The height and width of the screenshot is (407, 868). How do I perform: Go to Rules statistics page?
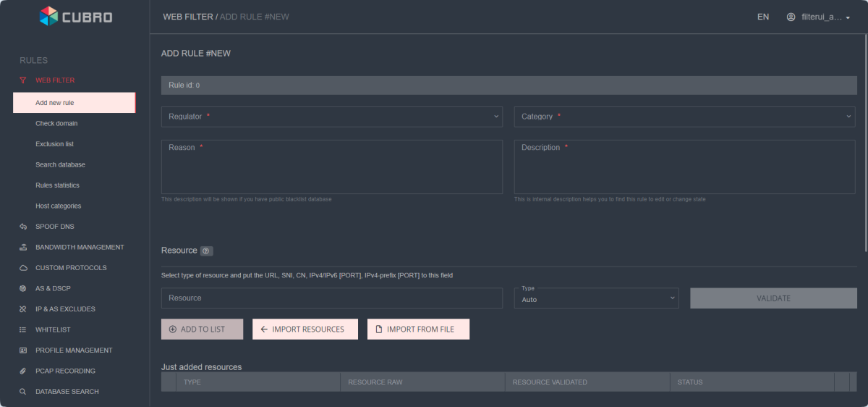click(57, 185)
